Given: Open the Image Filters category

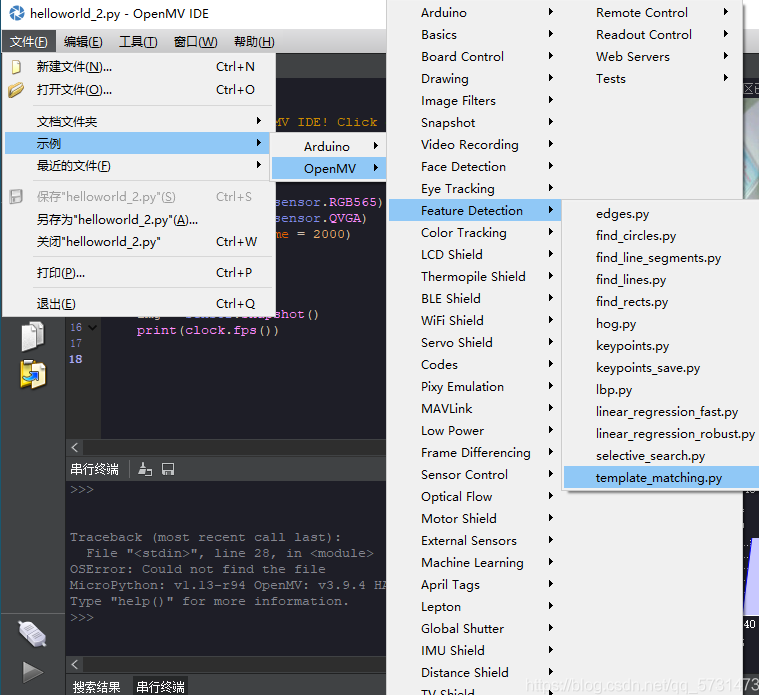Looking at the screenshot, I should click(475, 101).
